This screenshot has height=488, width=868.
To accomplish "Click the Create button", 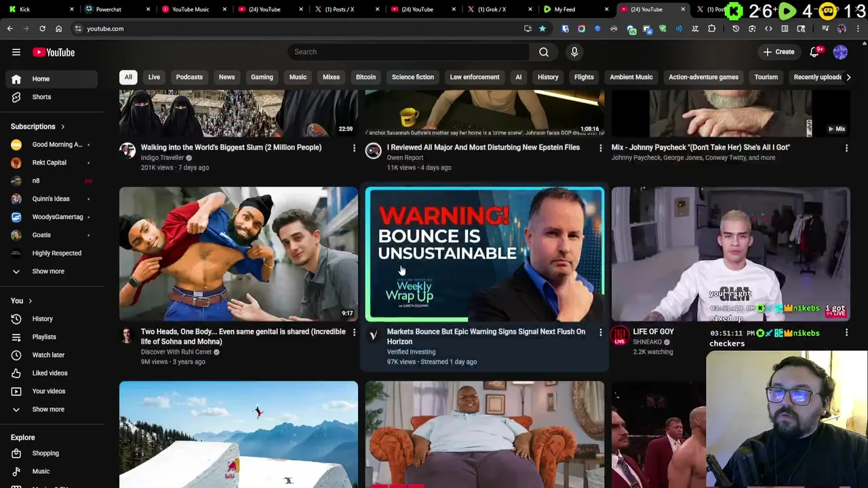I will coord(778,52).
